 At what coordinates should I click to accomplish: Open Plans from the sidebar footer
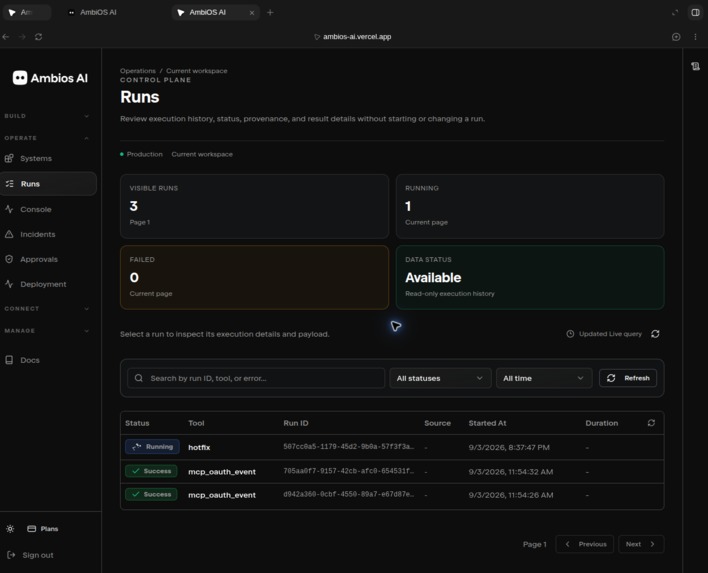pyautogui.click(x=43, y=529)
